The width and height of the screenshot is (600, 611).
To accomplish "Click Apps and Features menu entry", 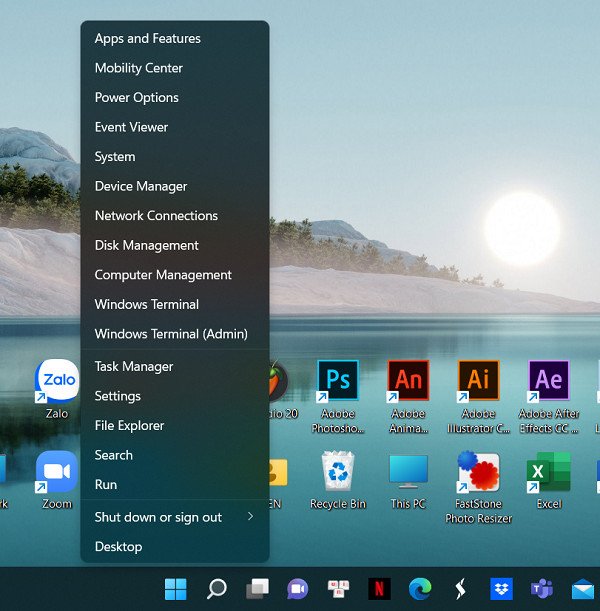I will pyautogui.click(x=148, y=39).
